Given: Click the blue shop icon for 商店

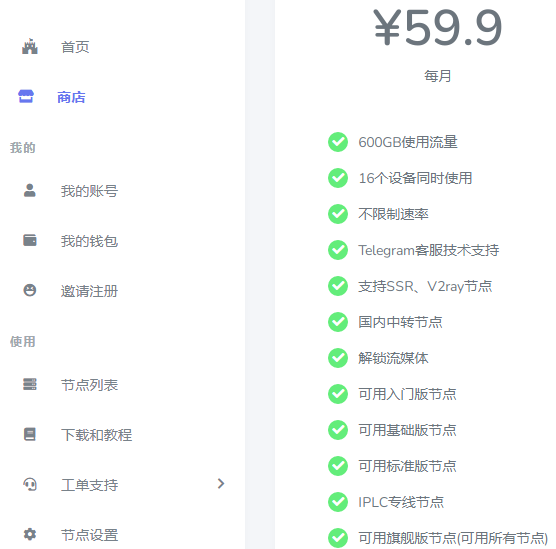Looking at the screenshot, I should pyautogui.click(x=26, y=96).
